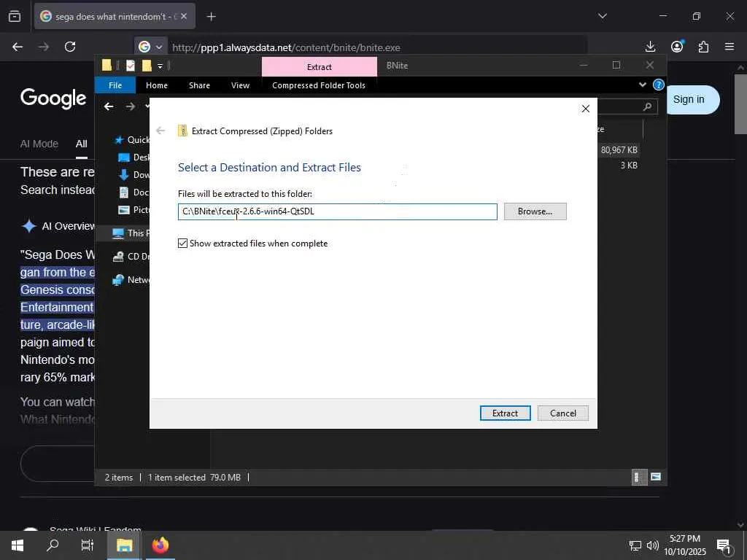Switch to the Share ribbon tab

(199, 85)
